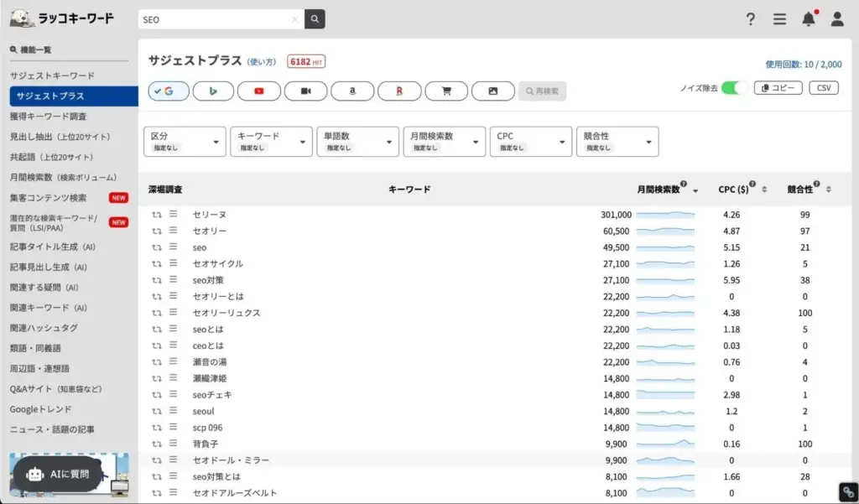
Task: Click re-search icon for 瀬音の湯 row
Action: coord(157,362)
